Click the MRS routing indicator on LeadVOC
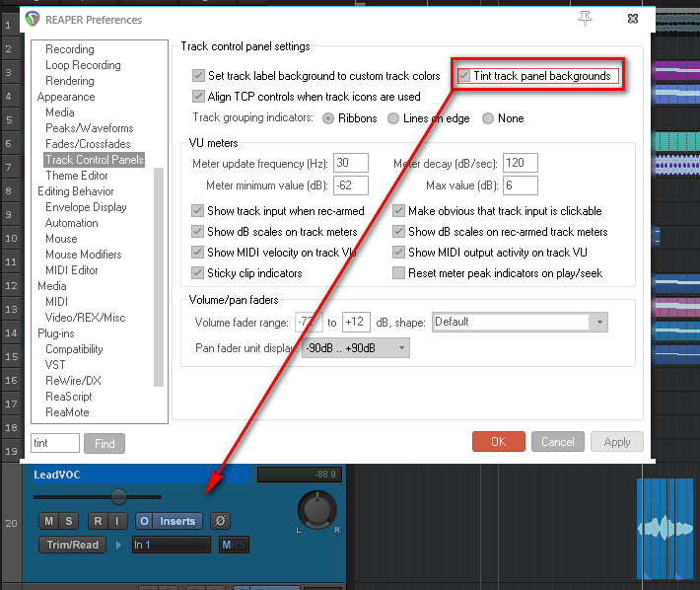The image size is (700, 590). pyautogui.click(x=234, y=545)
